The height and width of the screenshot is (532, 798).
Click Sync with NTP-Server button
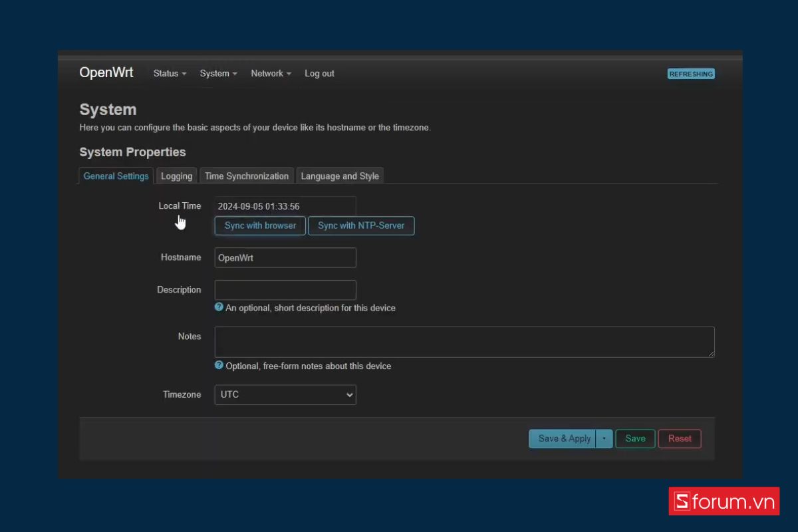pyautogui.click(x=361, y=225)
